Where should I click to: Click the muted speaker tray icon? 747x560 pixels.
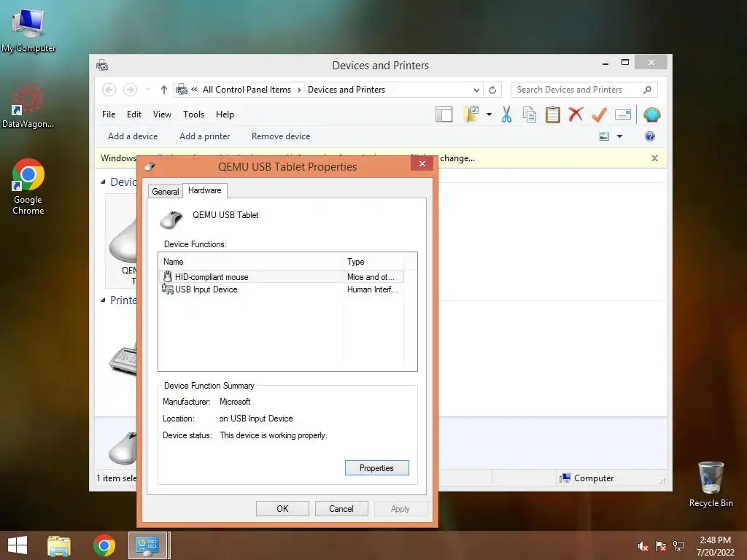(x=643, y=546)
